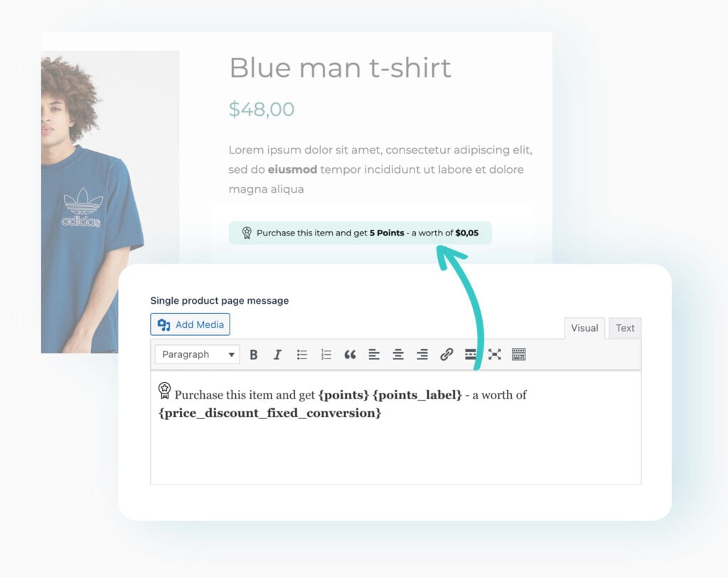The height and width of the screenshot is (577, 728).
Task: Open the Paragraph format dropdown
Action: [x=197, y=354]
